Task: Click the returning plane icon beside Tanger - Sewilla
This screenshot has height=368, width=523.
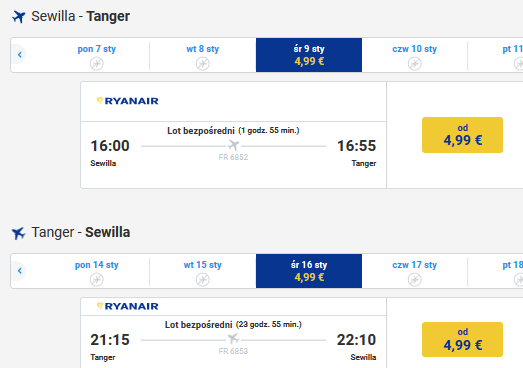Action: click(x=19, y=233)
